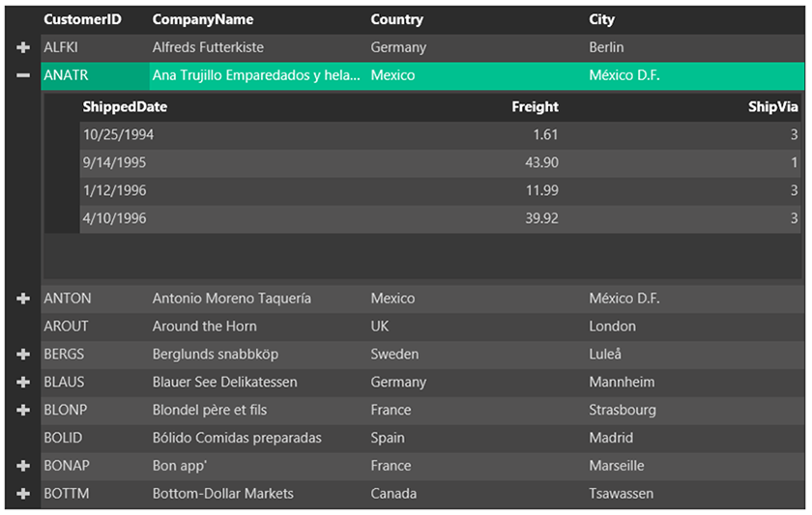
Task: Select the Tsawassen city cell
Action: tap(621, 494)
